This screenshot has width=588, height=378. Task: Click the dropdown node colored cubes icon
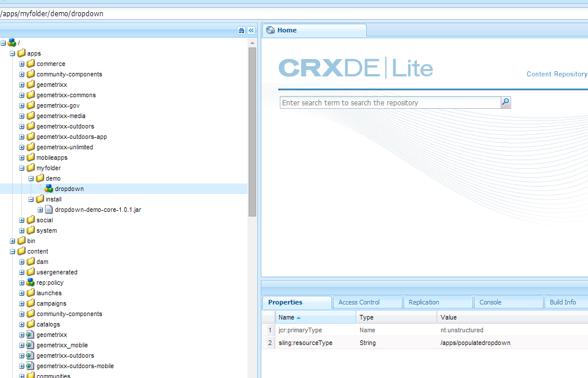49,189
